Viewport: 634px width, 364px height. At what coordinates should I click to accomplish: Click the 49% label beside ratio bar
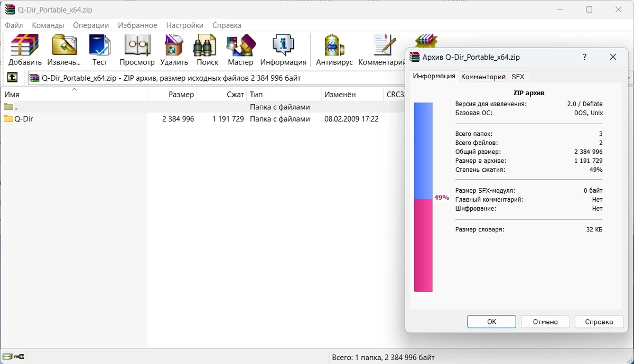click(442, 198)
